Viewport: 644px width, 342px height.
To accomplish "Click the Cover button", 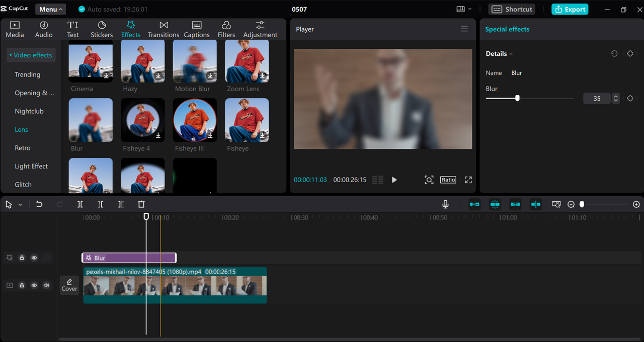I will coord(69,285).
